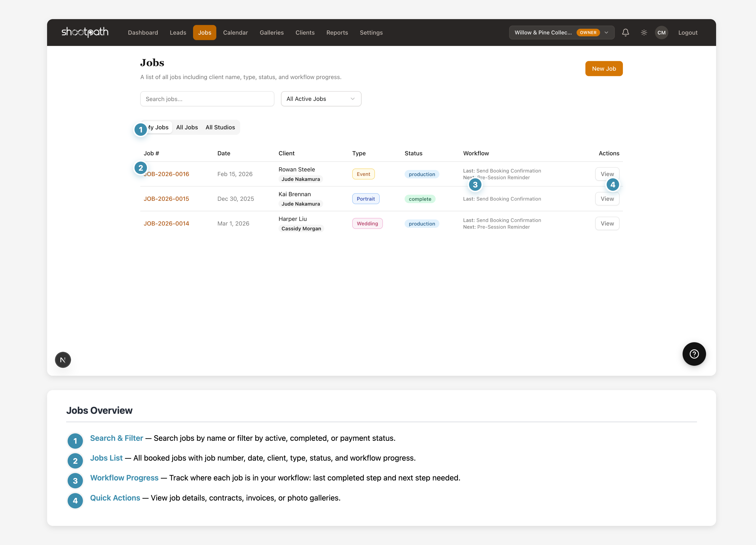Open the Status filter on production badge

[422, 174]
